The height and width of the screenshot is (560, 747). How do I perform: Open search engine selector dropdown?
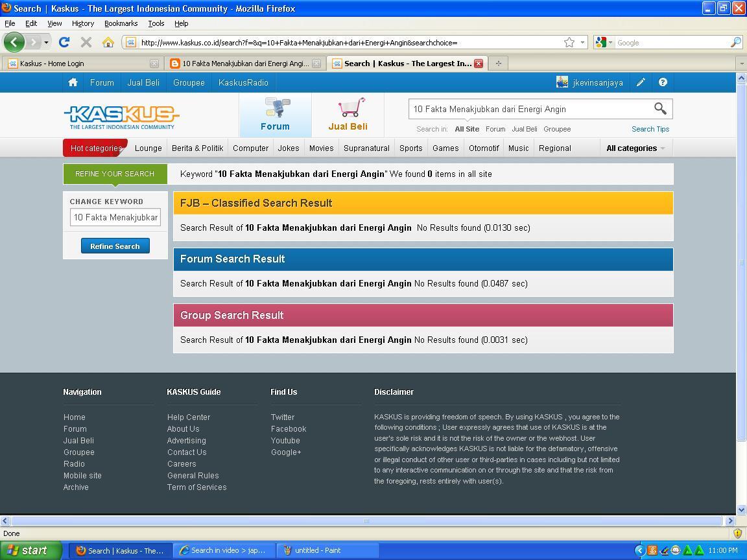610,42
